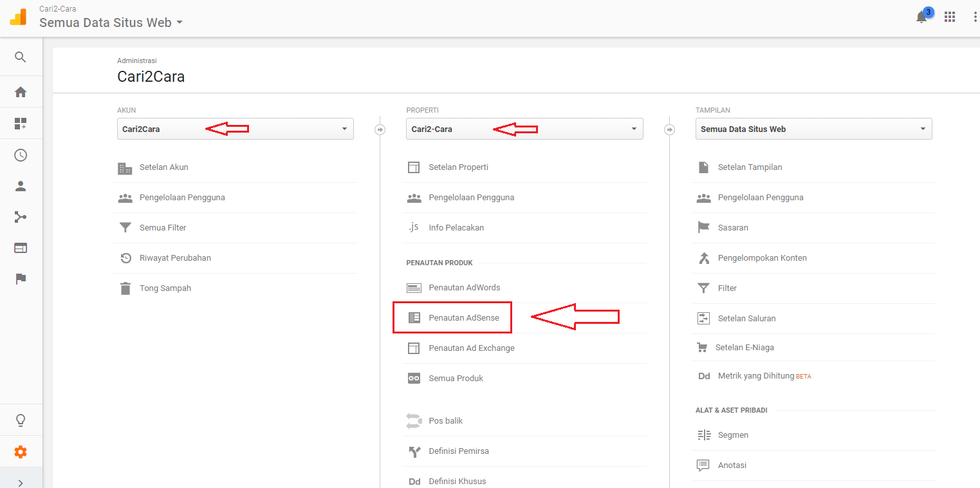
Task: Select the Home icon in sidebar
Action: pyautogui.click(x=20, y=91)
